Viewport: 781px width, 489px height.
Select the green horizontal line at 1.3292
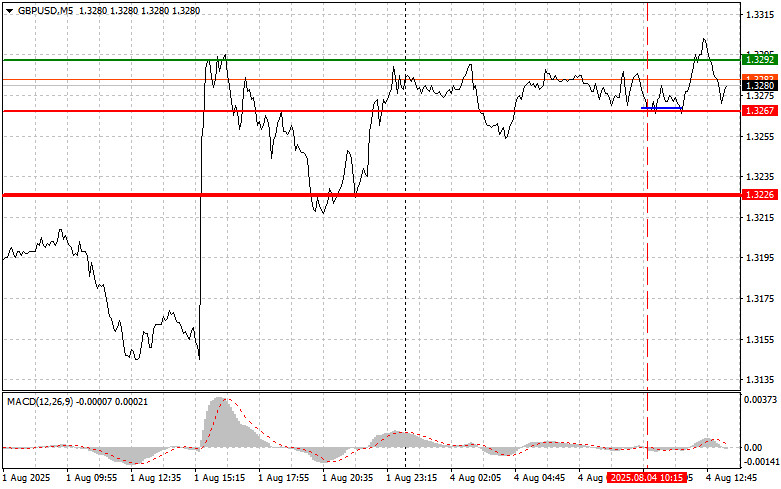(372, 60)
